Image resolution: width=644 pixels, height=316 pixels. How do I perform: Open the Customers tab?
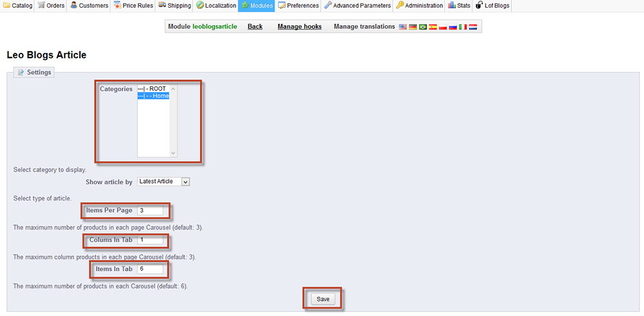tap(89, 6)
